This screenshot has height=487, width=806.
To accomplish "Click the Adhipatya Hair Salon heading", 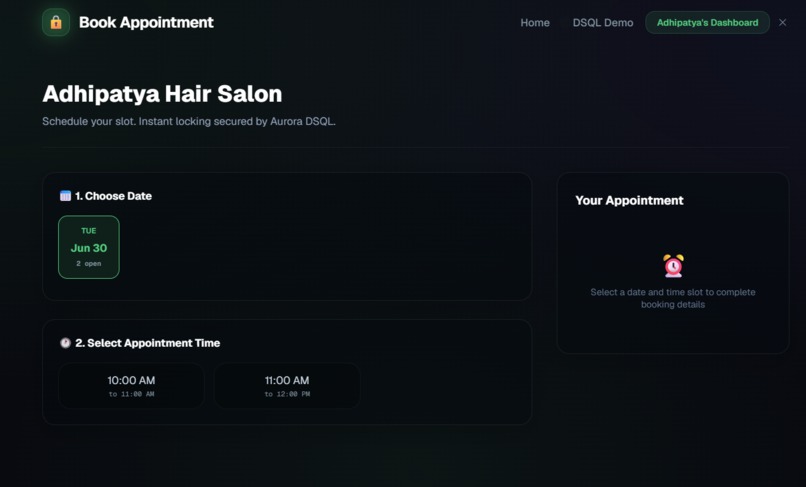I will [162, 94].
